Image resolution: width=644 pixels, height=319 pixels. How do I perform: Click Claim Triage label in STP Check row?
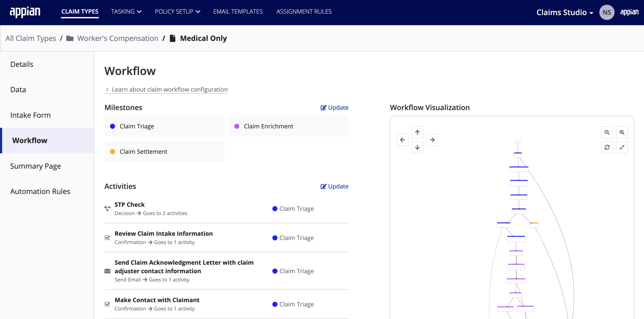tap(296, 209)
